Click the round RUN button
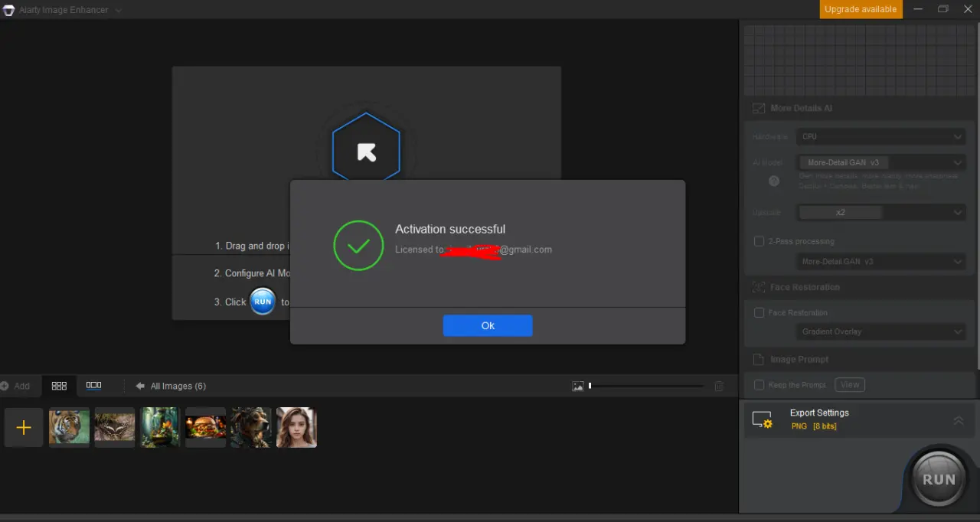Screen dimensions: 980x522 click(939, 479)
